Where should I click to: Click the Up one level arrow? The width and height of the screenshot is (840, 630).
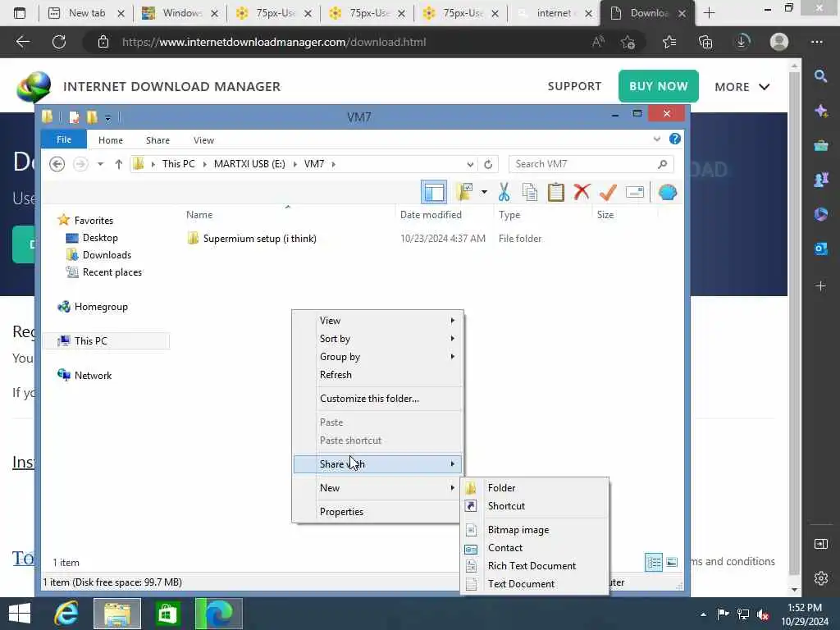coord(118,164)
